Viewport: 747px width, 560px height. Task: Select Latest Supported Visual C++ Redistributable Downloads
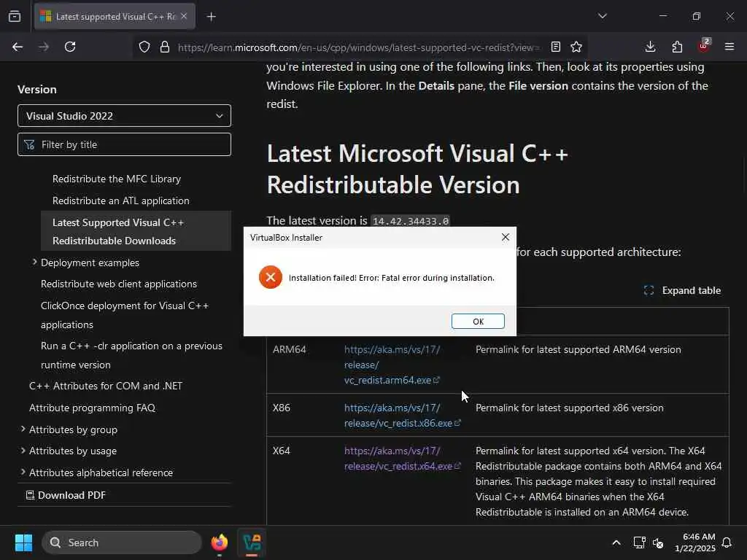point(136,231)
